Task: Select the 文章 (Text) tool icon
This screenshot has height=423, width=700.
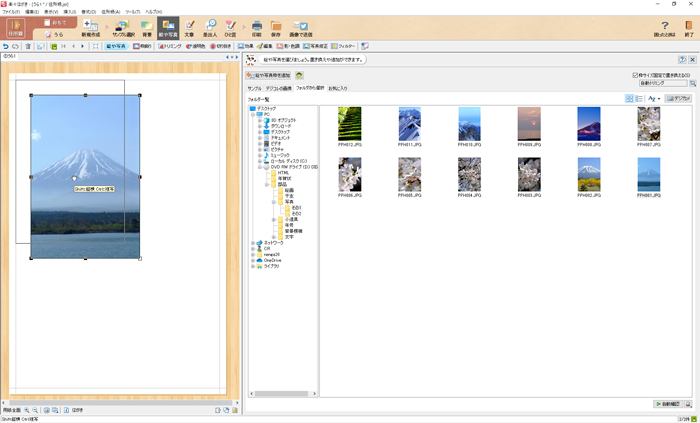Action: [x=190, y=28]
